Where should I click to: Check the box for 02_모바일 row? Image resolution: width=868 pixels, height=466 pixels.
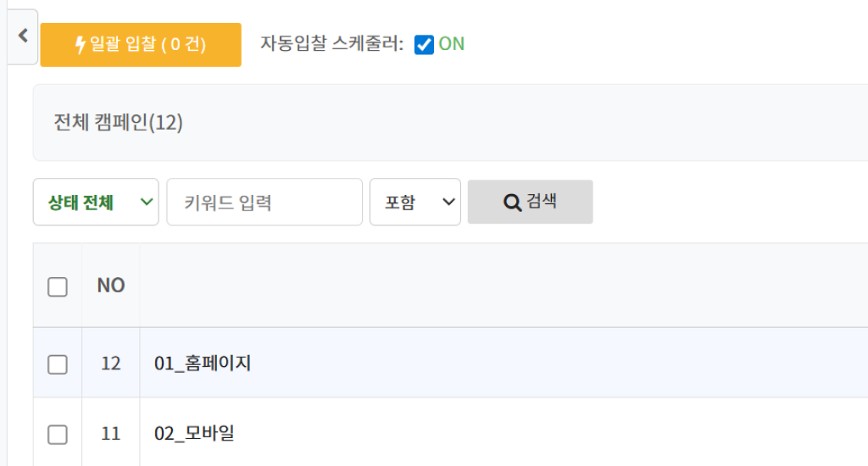tap(58, 435)
